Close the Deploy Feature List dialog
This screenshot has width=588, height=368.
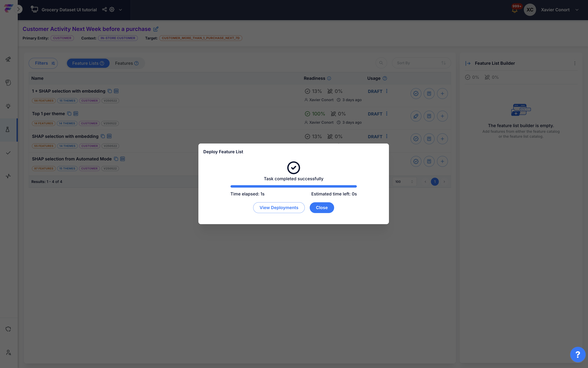pyautogui.click(x=321, y=208)
